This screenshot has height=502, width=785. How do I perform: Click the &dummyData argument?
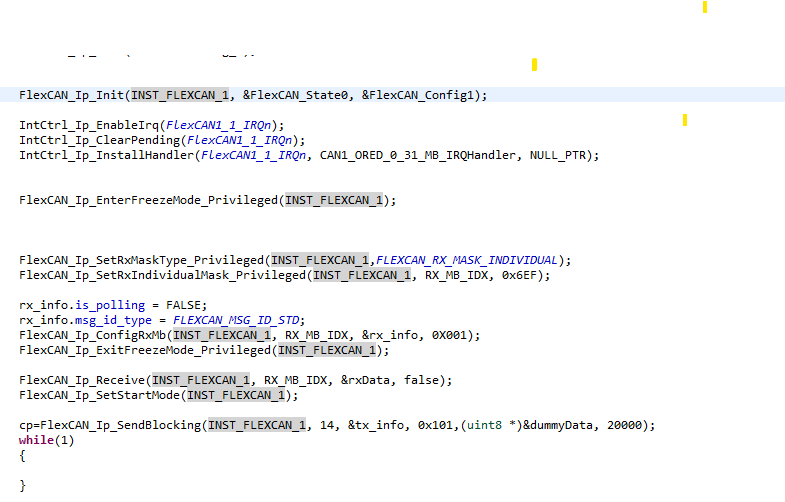coord(558,425)
